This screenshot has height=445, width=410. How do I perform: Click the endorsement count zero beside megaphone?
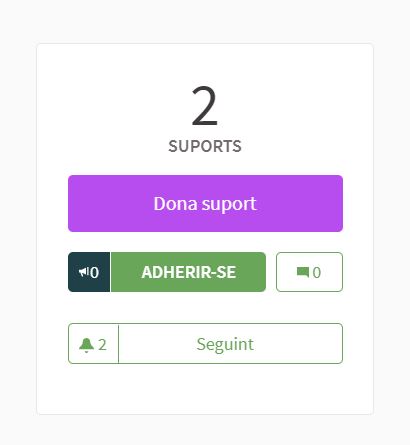94,273
